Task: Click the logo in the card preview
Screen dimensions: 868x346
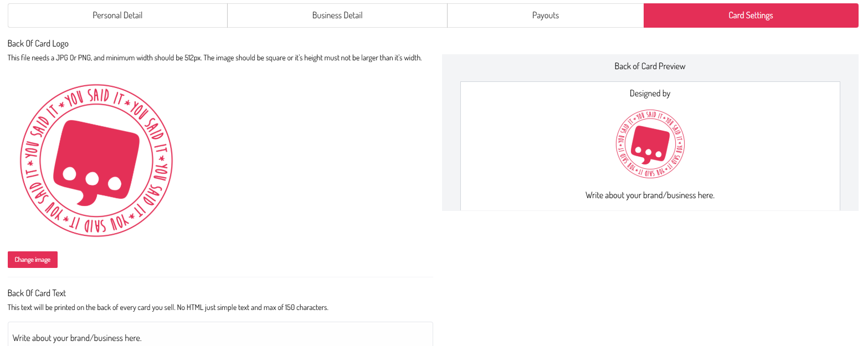Action: (x=650, y=144)
